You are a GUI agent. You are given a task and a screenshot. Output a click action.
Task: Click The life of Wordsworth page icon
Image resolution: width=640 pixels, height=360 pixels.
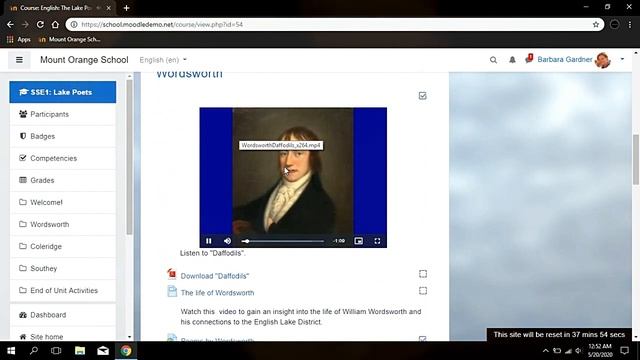[x=172, y=291]
